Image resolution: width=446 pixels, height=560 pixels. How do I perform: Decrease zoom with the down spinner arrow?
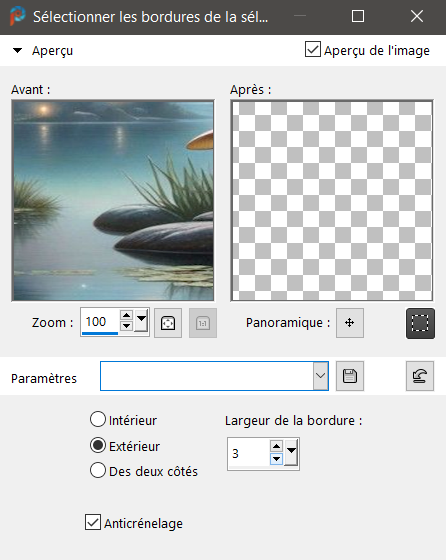coord(126,325)
